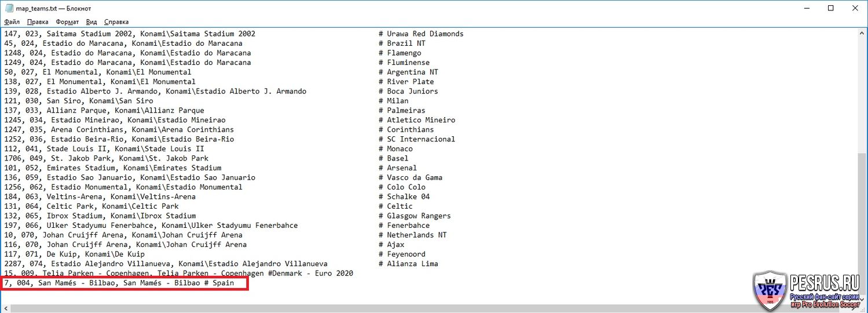Screen dimensions: 868x313
Task: Click the line starting with 1249, 024
Action: pos(217,63)
